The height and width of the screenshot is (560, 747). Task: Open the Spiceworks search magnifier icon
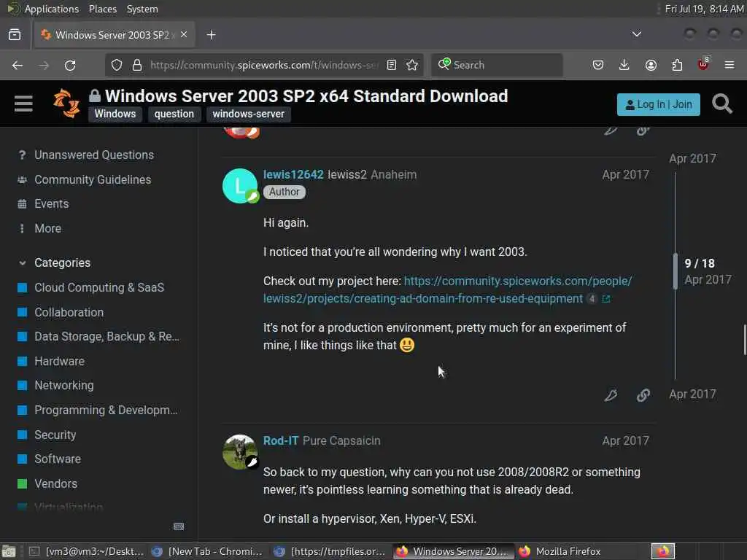tap(721, 104)
